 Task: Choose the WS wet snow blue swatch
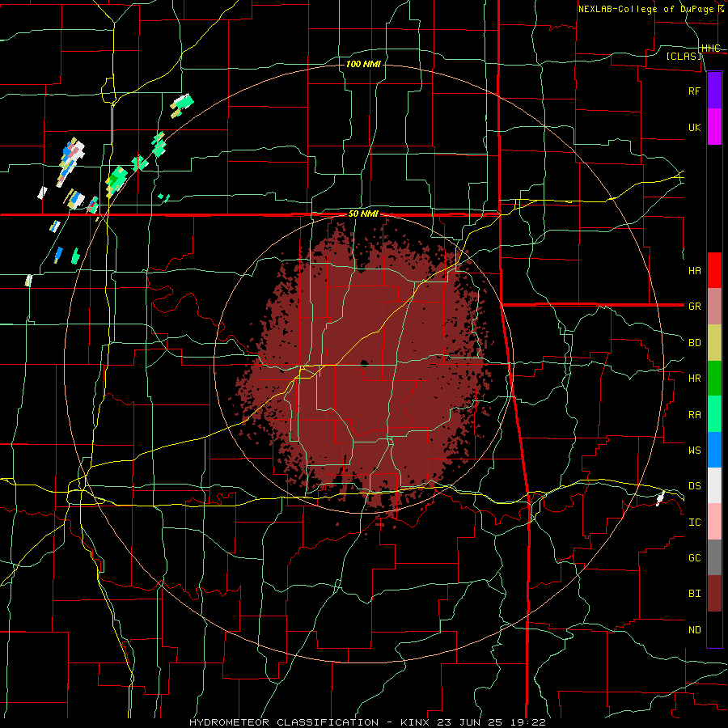coord(714,450)
